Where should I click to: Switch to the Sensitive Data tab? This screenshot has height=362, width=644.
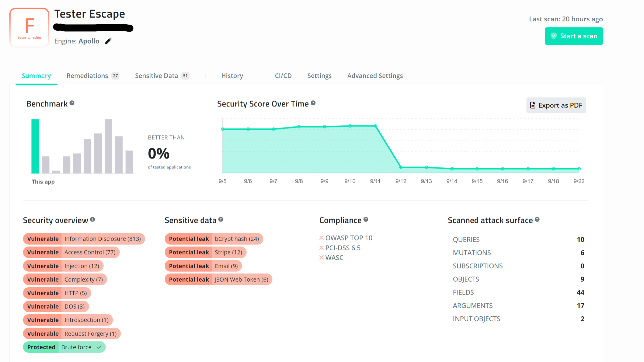tap(156, 76)
